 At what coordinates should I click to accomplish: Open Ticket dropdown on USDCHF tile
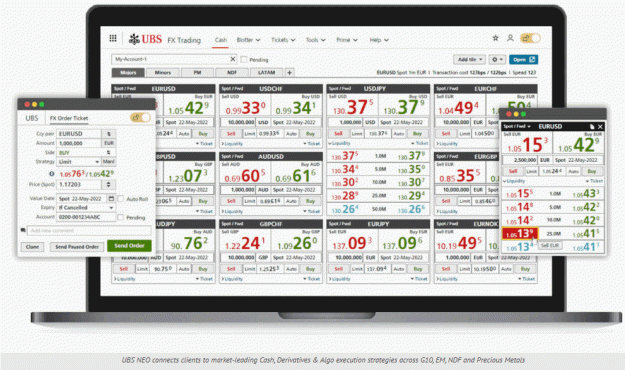[312, 144]
